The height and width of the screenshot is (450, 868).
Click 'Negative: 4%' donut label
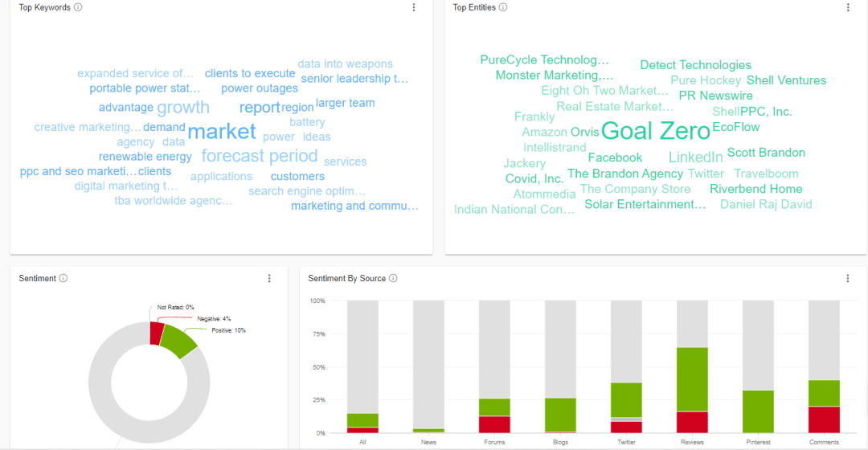(x=214, y=319)
